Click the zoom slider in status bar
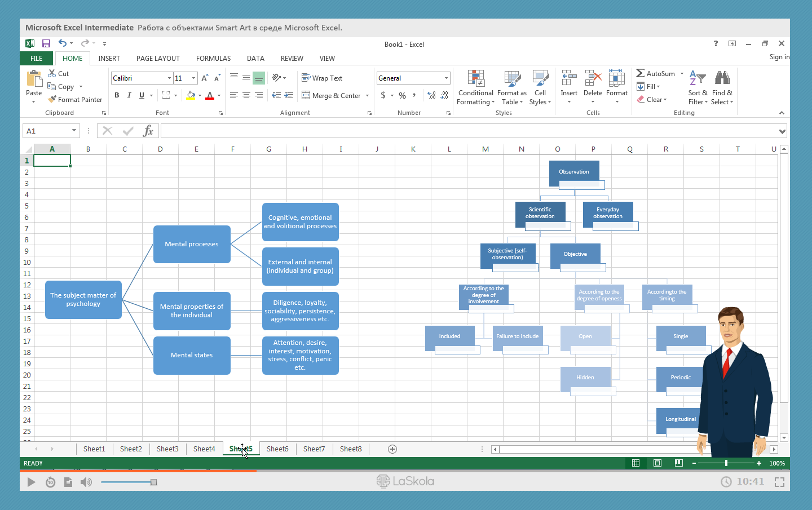This screenshot has height=510, width=812. (726, 463)
